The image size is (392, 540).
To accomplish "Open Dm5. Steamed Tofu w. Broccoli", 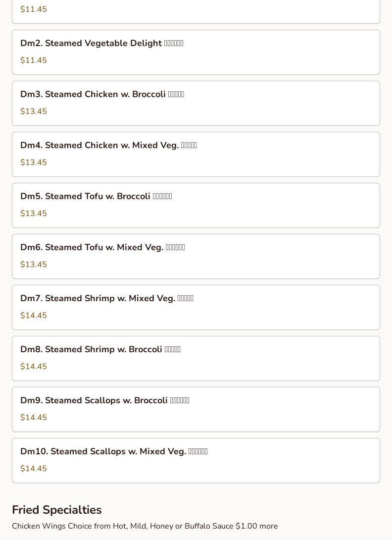I will pyautogui.click(x=96, y=197).
